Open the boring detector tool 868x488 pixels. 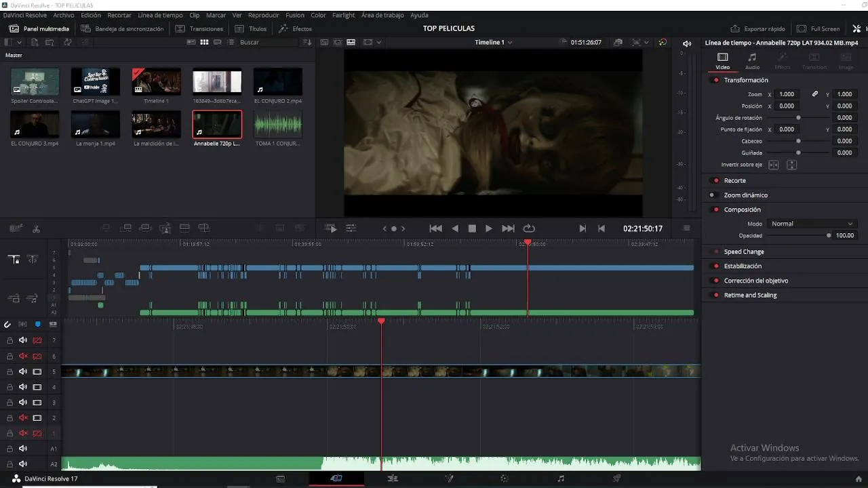(x=16, y=228)
